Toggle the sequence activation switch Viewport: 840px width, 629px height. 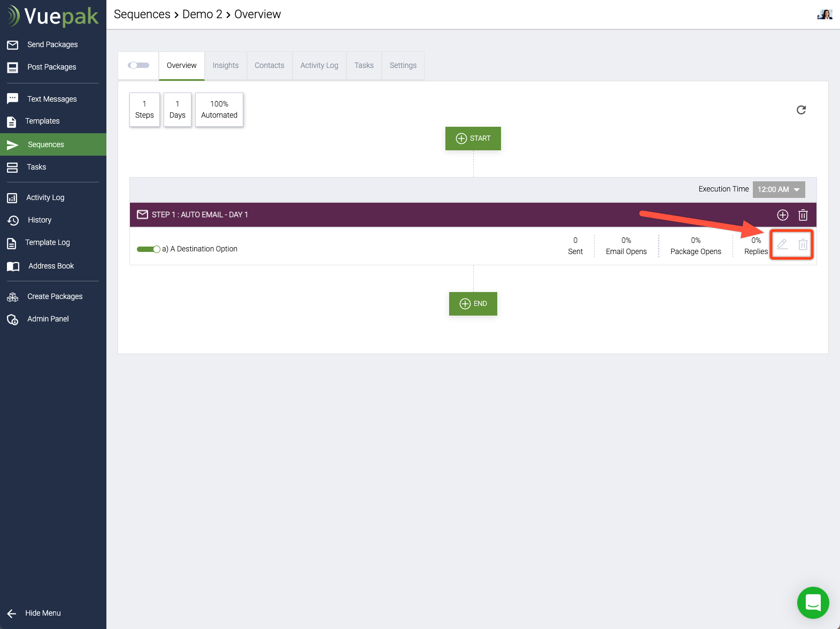pos(138,65)
